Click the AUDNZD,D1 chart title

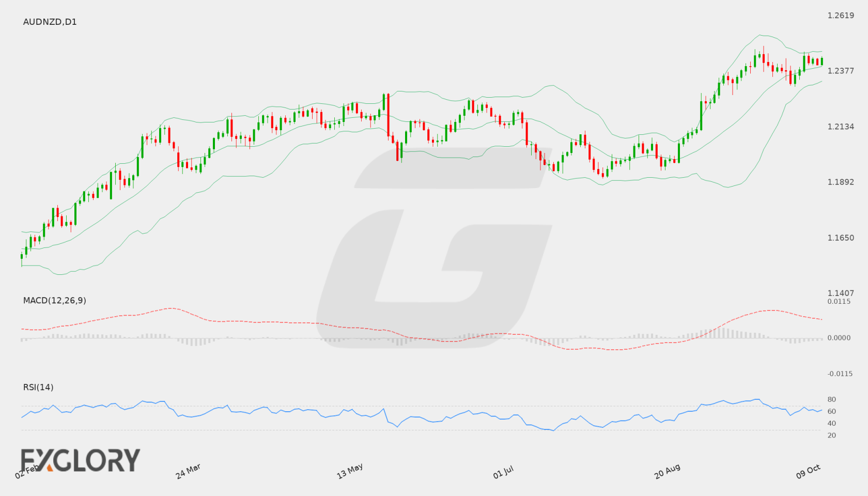50,22
